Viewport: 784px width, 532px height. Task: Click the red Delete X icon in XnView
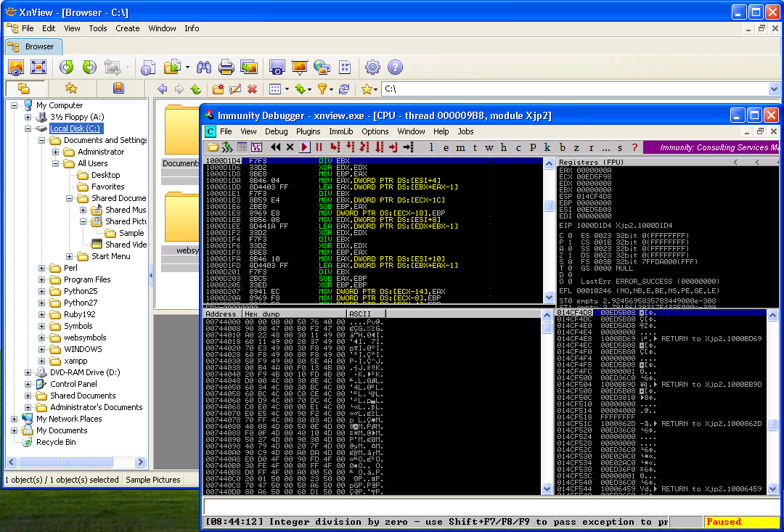pyautogui.click(x=252, y=89)
